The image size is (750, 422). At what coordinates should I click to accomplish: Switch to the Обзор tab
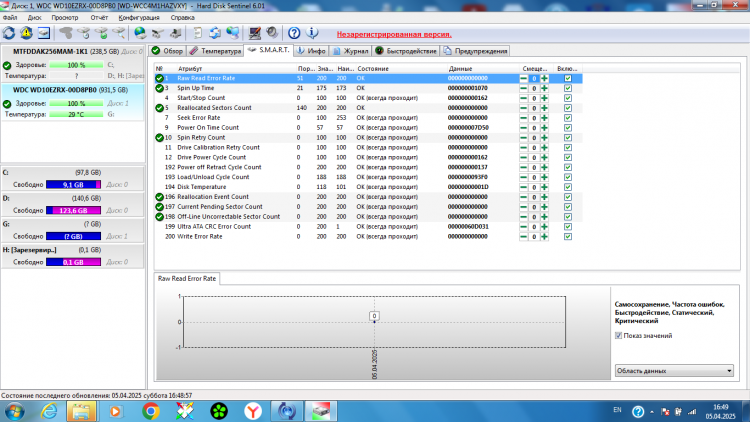pos(167,51)
